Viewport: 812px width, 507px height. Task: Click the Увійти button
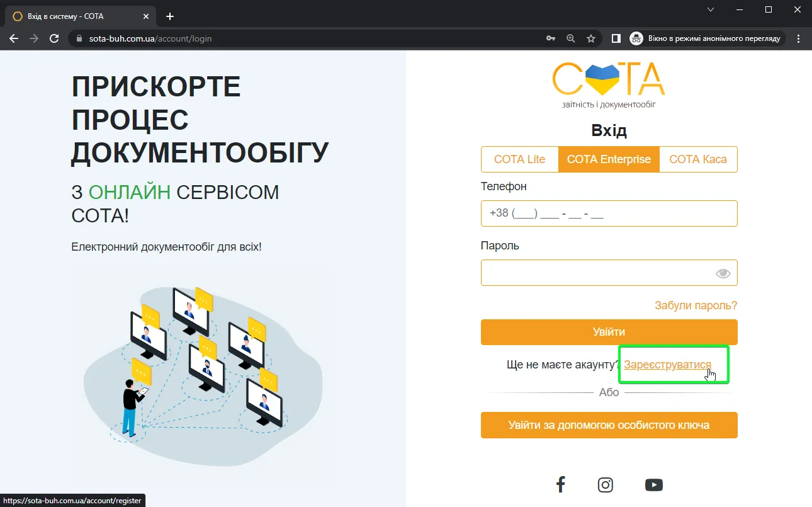(x=609, y=332)
